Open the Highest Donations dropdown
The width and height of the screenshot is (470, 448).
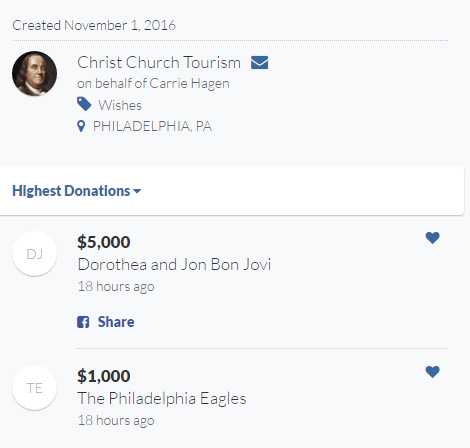tap(77, 191)
